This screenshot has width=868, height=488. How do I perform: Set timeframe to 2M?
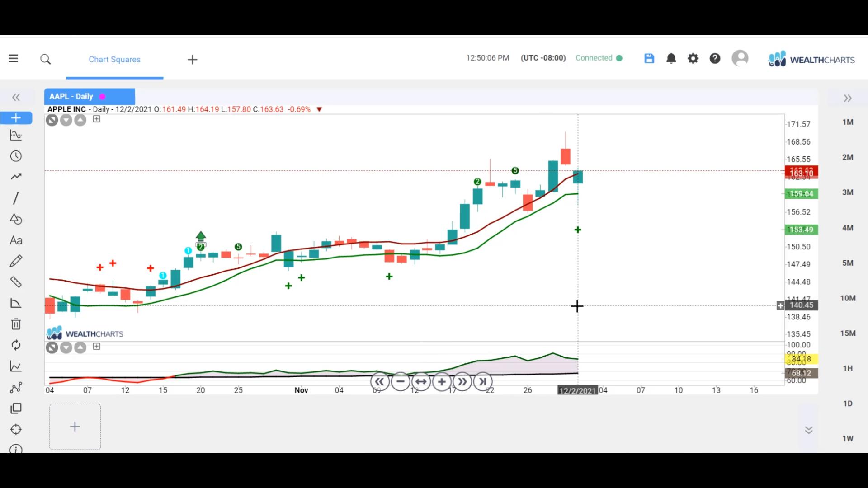coord(848,157)
